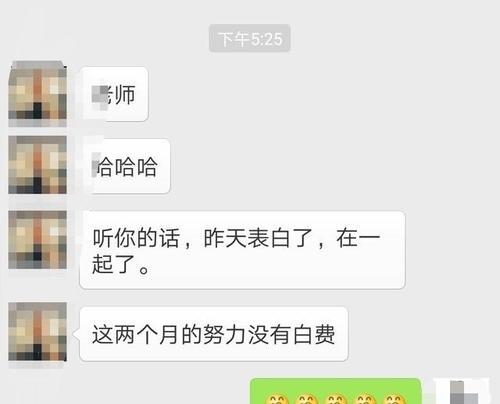Screen dimensions: 500x404
Task: Tap the avatar beside the 哈哈哈 message
Action: click(37, 165)
